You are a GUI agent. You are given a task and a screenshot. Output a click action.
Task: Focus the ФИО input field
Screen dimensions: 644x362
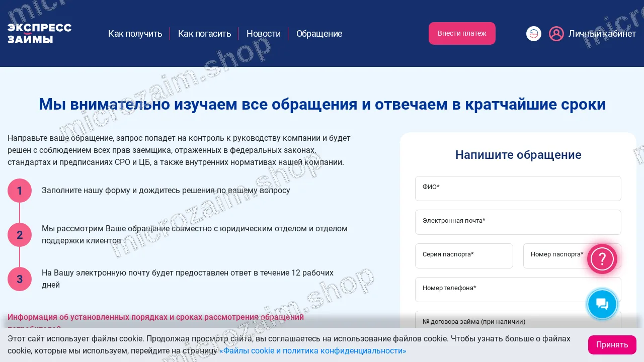pos(518,189)
